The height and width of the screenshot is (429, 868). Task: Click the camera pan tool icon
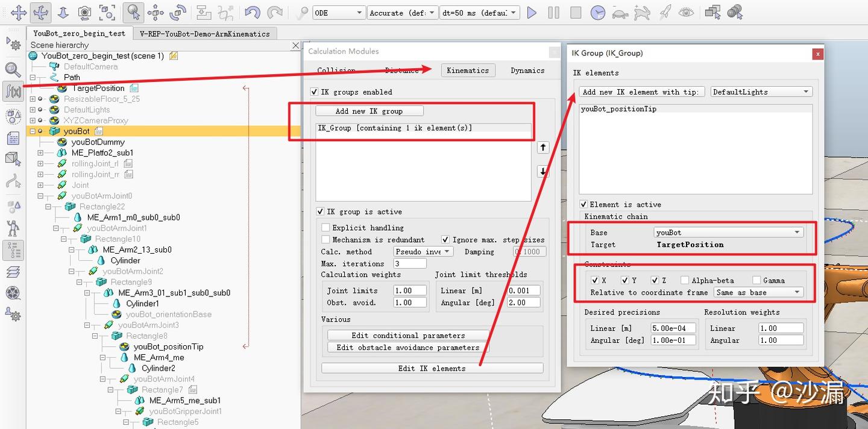click(19, 12)
